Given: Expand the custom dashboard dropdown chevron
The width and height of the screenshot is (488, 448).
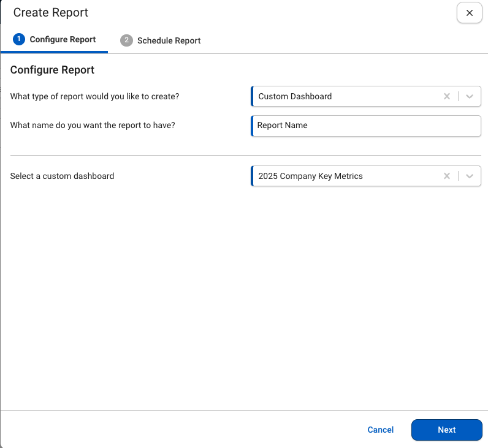Looking at the screenshot, I should tap(470, 176).
